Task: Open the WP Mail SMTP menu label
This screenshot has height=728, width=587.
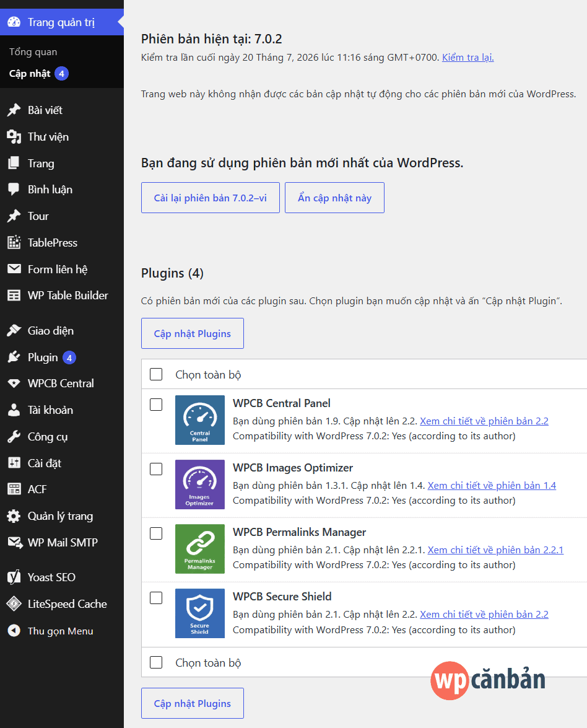Action: tap(63, 542)
